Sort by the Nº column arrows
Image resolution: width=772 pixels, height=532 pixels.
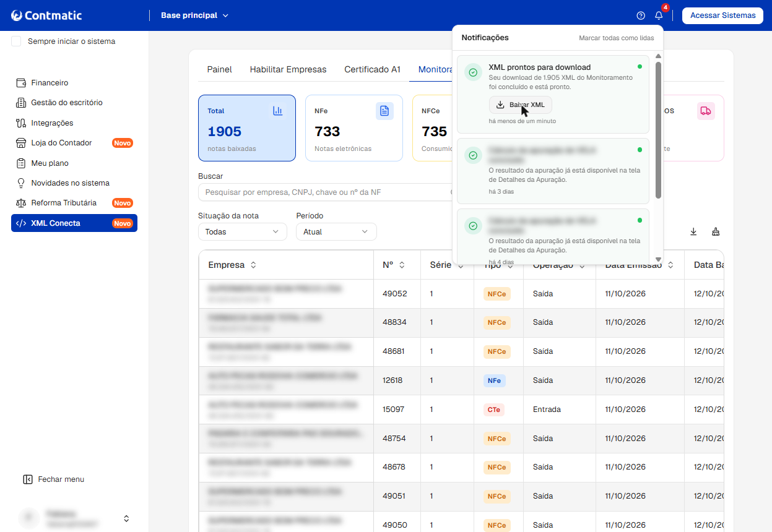pyautogui.click(x=402, y=265)
